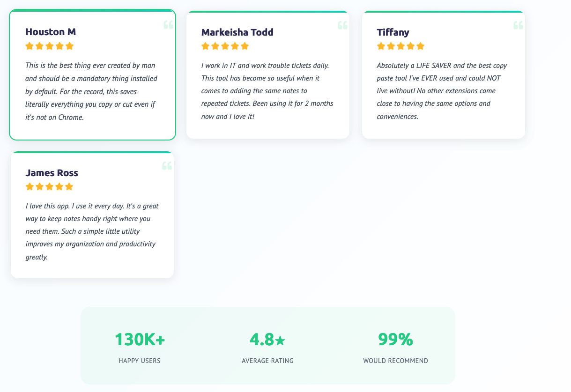Click the star rating under Tiffany

(401, 46)
